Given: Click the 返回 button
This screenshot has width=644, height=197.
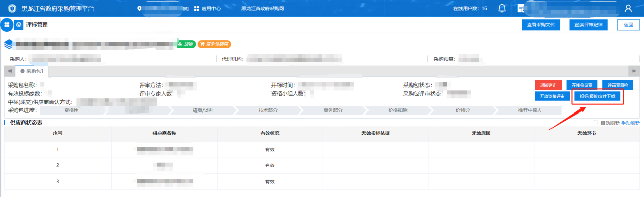Looking at the screenshot, I should pyautogui.click(x=629, y=25).
